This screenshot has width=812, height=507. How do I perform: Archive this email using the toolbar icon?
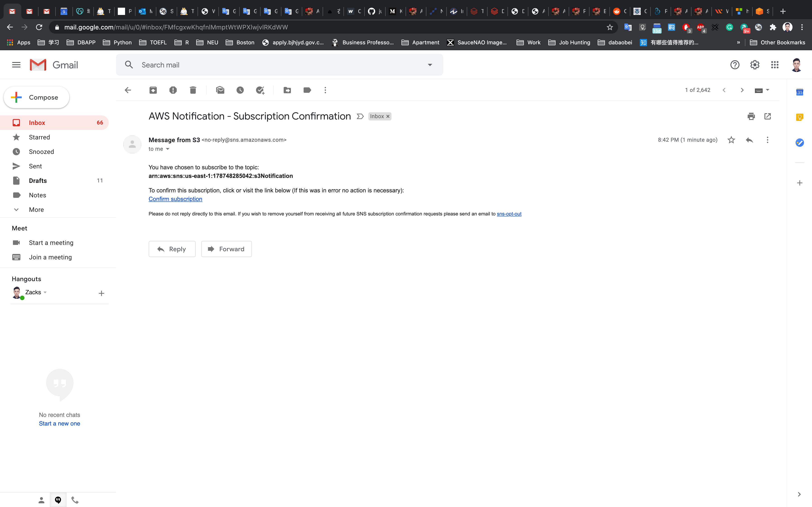[153, 90]
